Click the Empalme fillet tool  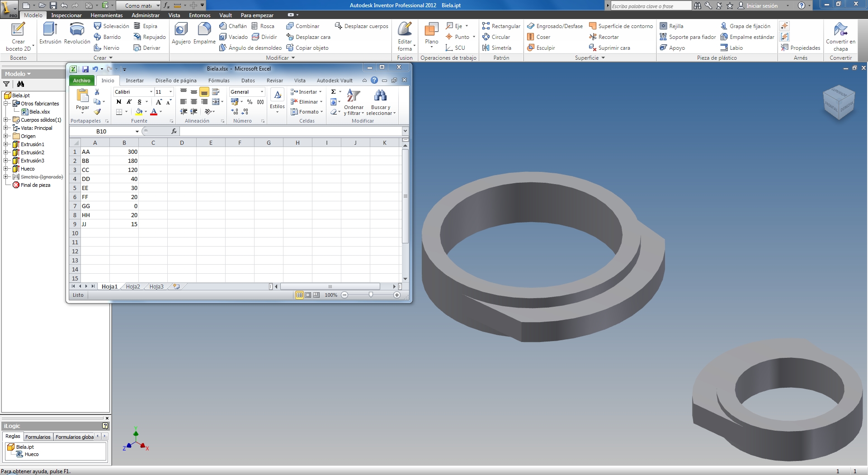(x=204, y=30)
